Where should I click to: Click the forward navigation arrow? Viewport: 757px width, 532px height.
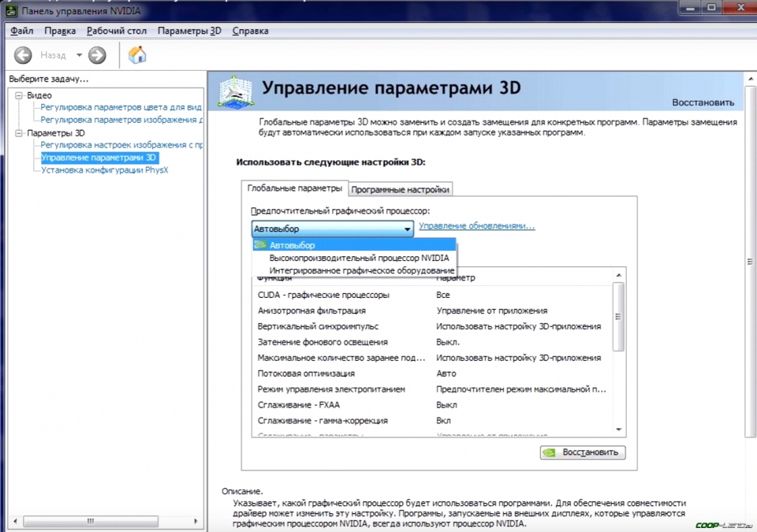(x=97, y=55)
